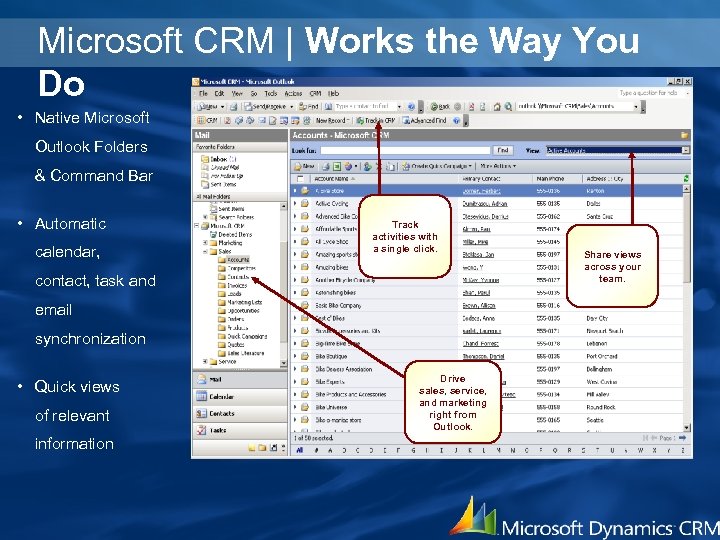This screenshot has width=720, height=540.
Task: Click the folder tree vertical scrollbar
Action: click(x=283, y=285)
